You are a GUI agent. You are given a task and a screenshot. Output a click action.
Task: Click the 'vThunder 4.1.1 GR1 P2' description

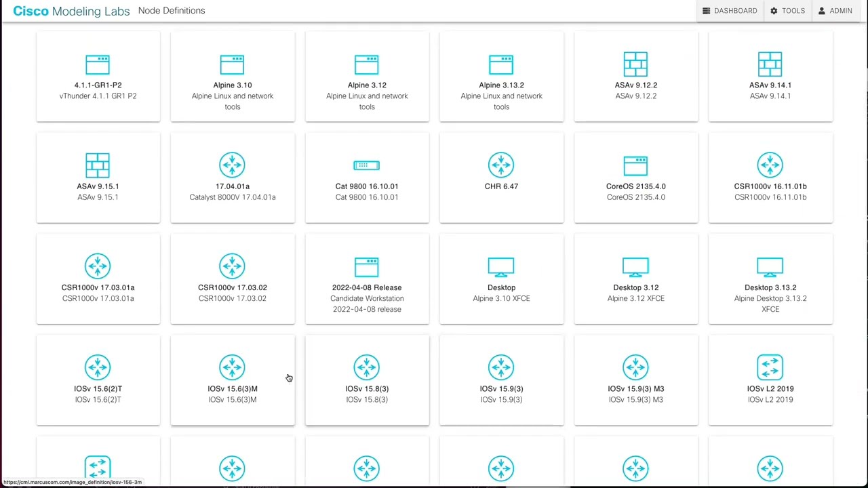[98, 96]
